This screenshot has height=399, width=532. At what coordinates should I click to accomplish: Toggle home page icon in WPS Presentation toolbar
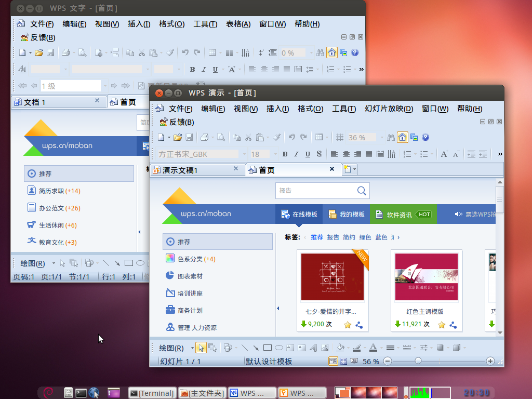(x=403, y=137)
